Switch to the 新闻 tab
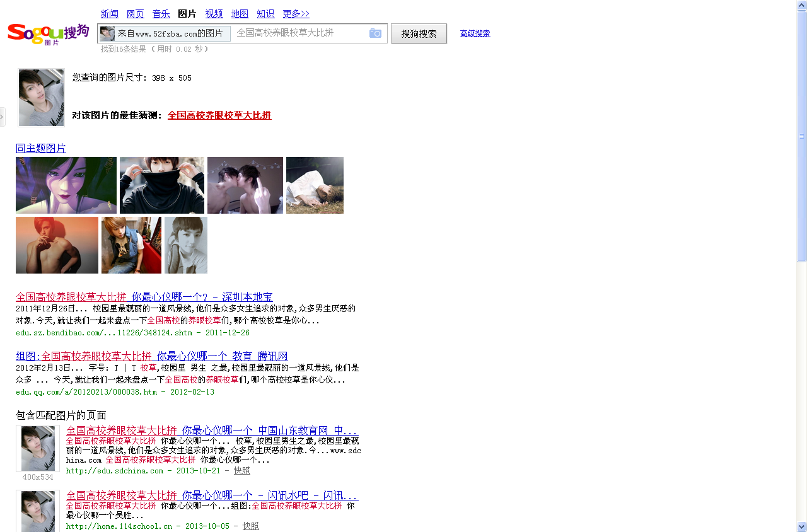The image size is (807, 532). (x=109, y=14)
